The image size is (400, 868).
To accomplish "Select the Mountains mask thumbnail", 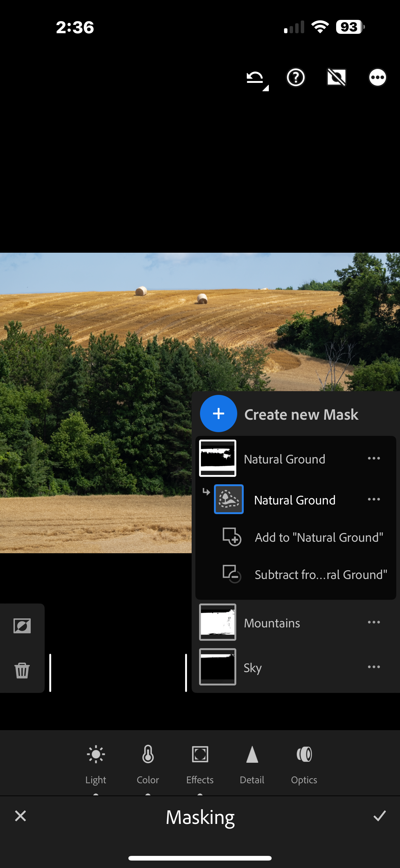I will 217,622.
